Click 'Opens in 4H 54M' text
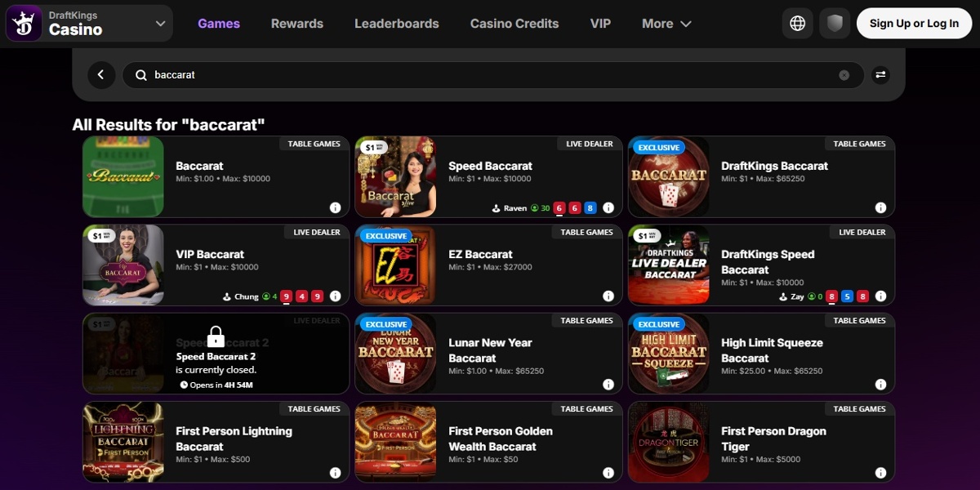980x490 pixels. 221,385
